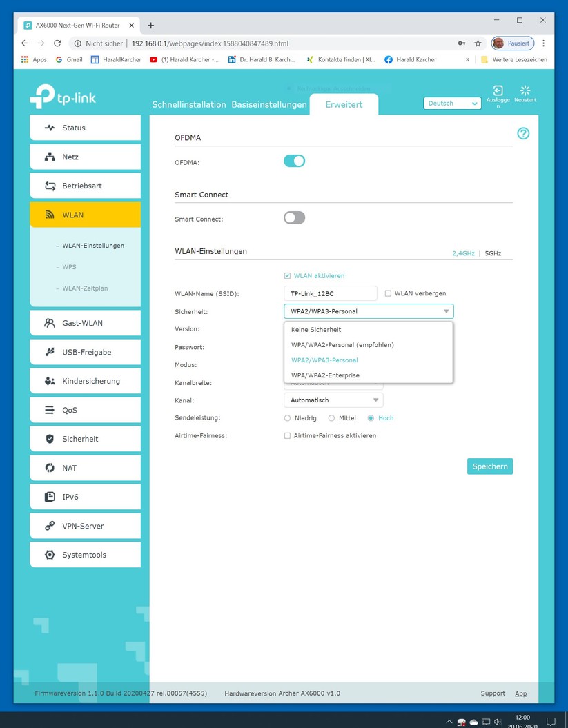Click the Neustart reboot icon
568x728 pixels.
coord(525,90)
